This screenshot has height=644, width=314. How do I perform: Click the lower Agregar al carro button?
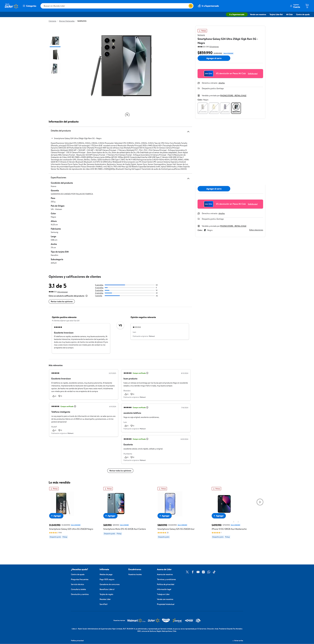[214, 189]
